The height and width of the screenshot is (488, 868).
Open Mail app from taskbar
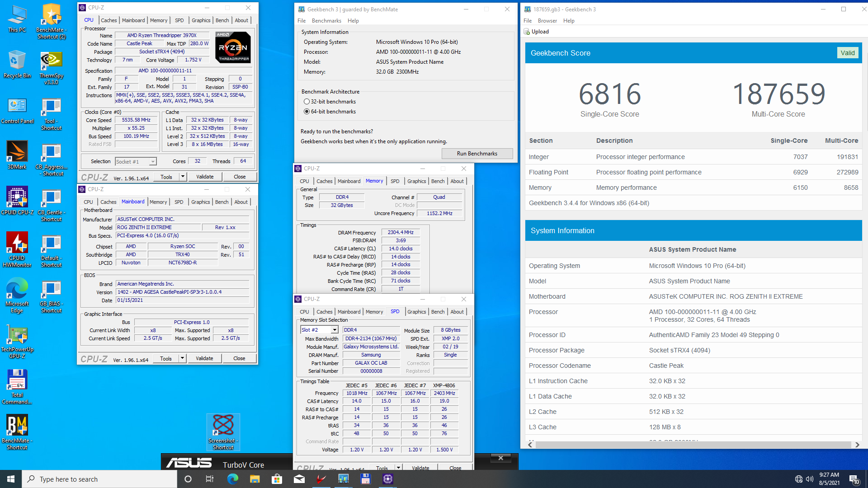(299, 479)
